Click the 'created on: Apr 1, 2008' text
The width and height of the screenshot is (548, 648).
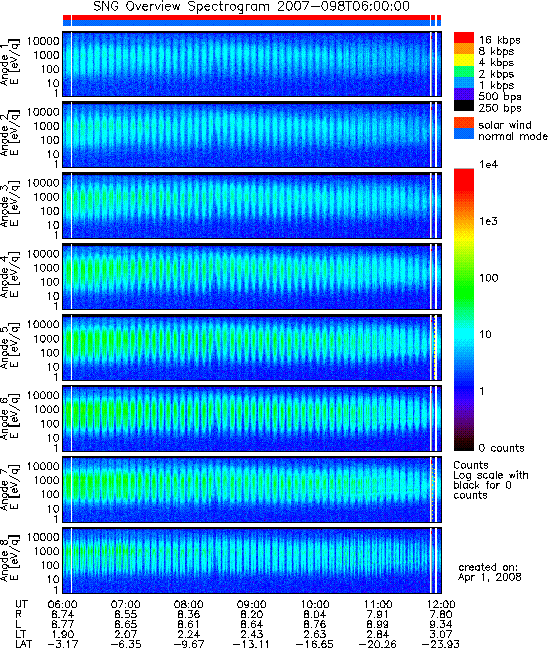click(489, 572)
